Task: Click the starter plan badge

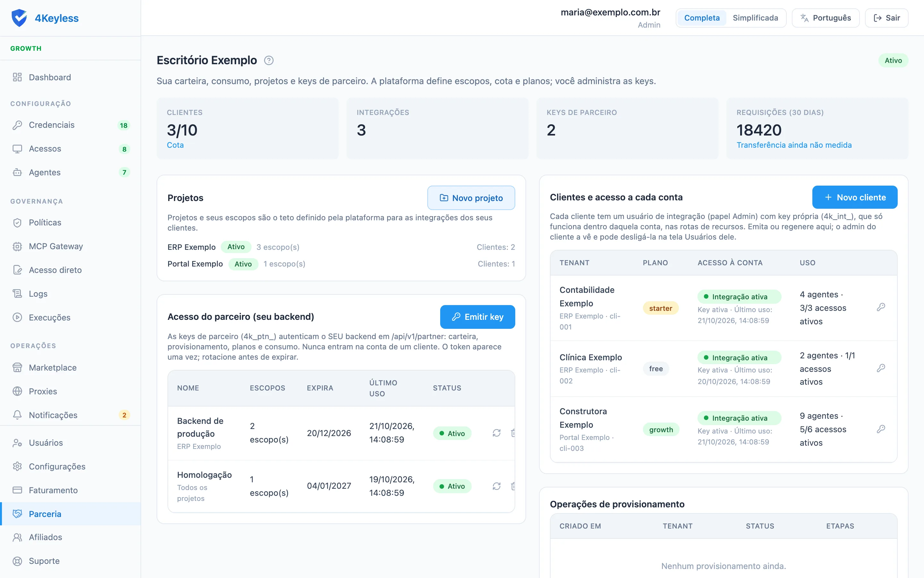Action: (661, 308)
